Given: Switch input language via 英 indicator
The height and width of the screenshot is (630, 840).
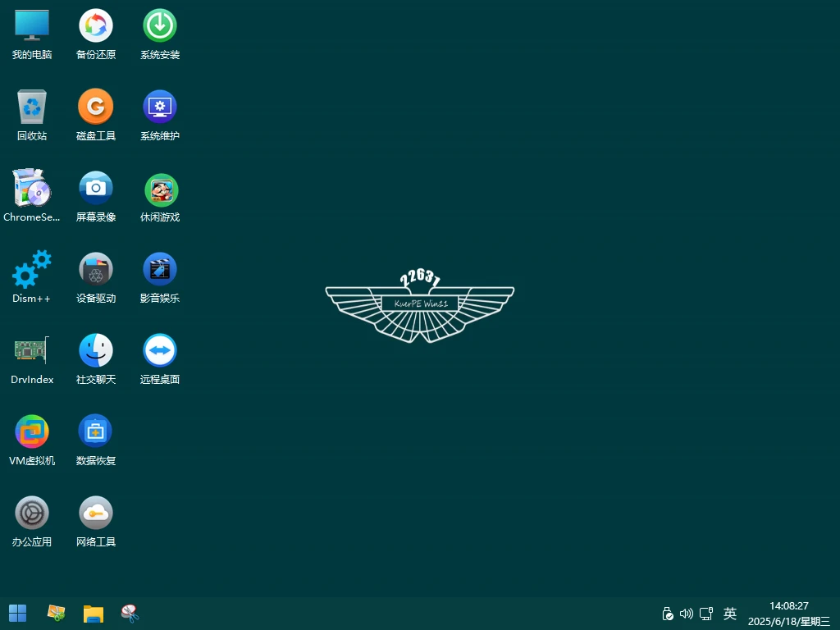Looking at the screenshot, I should point(730,614).
